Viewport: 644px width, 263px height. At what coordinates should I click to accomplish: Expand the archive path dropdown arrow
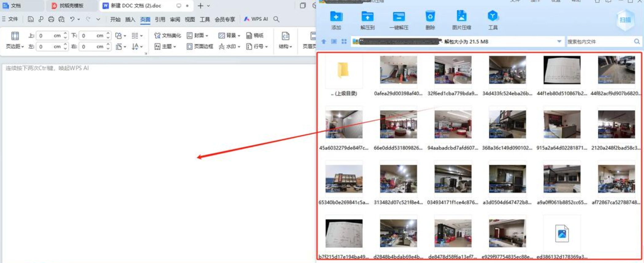tap(559, 41)
